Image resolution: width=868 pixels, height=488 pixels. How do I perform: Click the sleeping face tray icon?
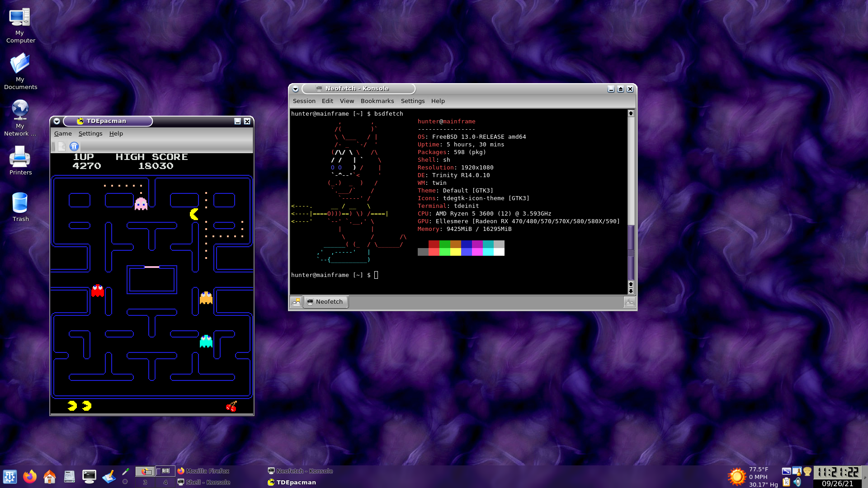coord(807,471)
